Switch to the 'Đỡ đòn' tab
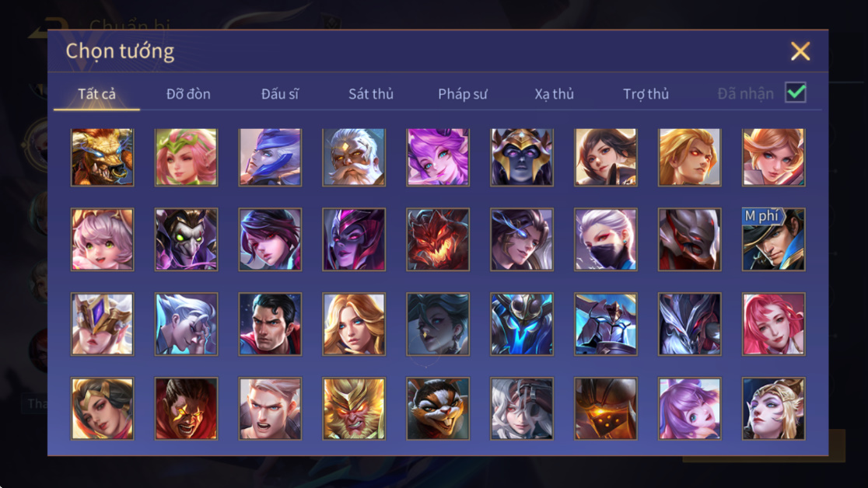The height and width of the screenshot is (488, 868). click(x=188, y=94)
